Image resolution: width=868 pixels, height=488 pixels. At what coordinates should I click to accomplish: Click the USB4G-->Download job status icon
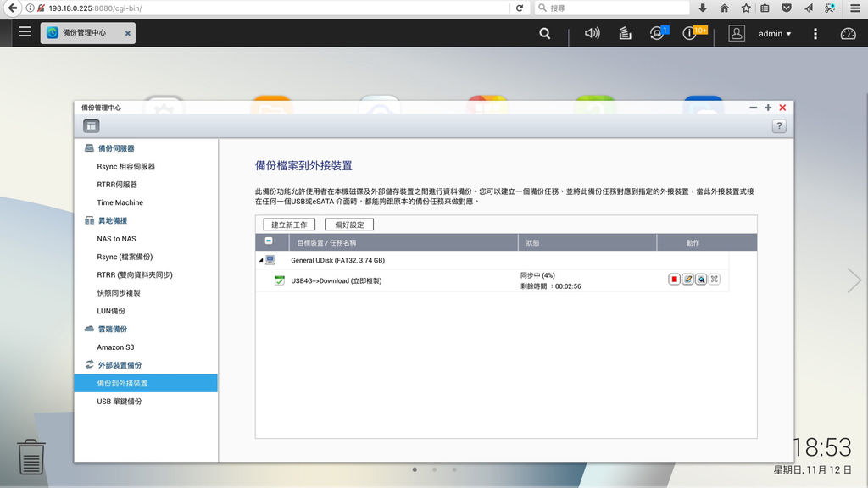[x=280, y=280]
